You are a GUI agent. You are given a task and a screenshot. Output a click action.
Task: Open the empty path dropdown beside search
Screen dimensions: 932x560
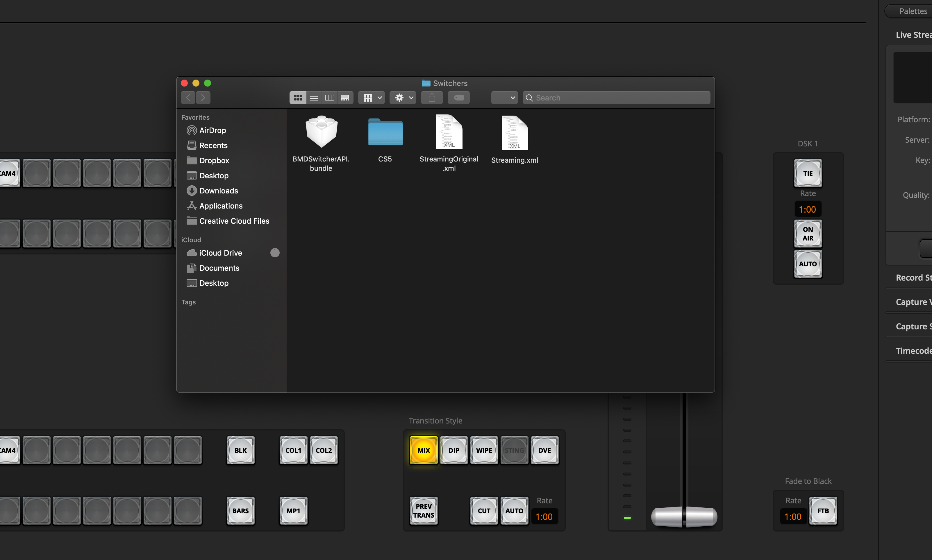click(x=504, y=98)
